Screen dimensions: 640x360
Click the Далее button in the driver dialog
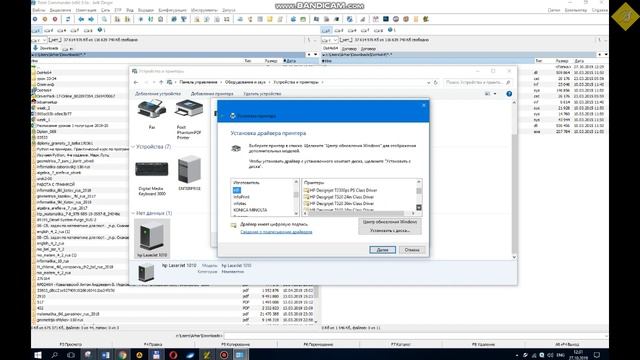click(x=382, y=250)
